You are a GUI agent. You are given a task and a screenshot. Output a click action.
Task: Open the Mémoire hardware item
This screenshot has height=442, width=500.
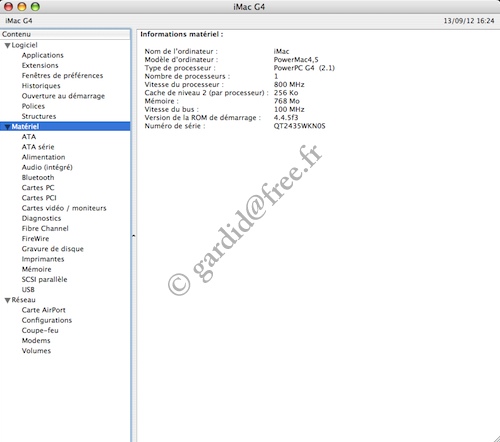(37, 269)
